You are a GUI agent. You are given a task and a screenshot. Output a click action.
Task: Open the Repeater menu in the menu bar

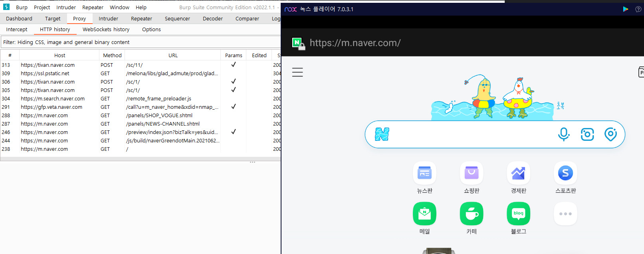click(93, 7)
